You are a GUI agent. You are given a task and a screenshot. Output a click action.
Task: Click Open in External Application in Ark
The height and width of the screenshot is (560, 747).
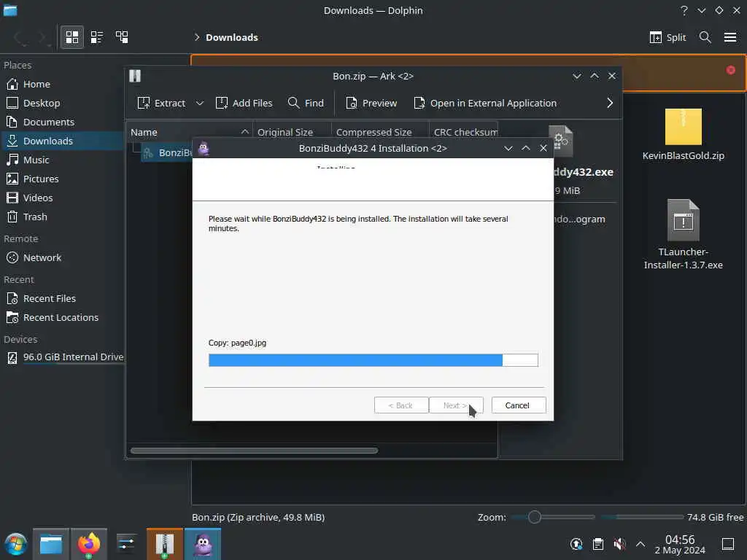pyautogui.click(x=485, y=103)
